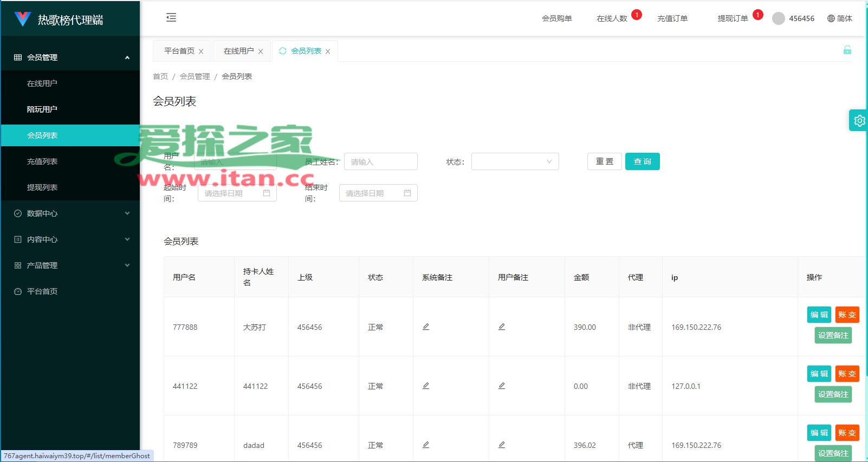The width and height of the screenshot is (868, 462).
Task: Click the user avatar next to 456456
Action: 779,18
